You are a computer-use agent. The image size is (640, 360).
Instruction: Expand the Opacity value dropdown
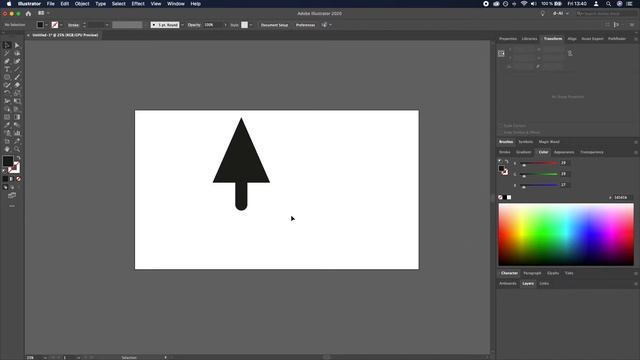[225, 25]
